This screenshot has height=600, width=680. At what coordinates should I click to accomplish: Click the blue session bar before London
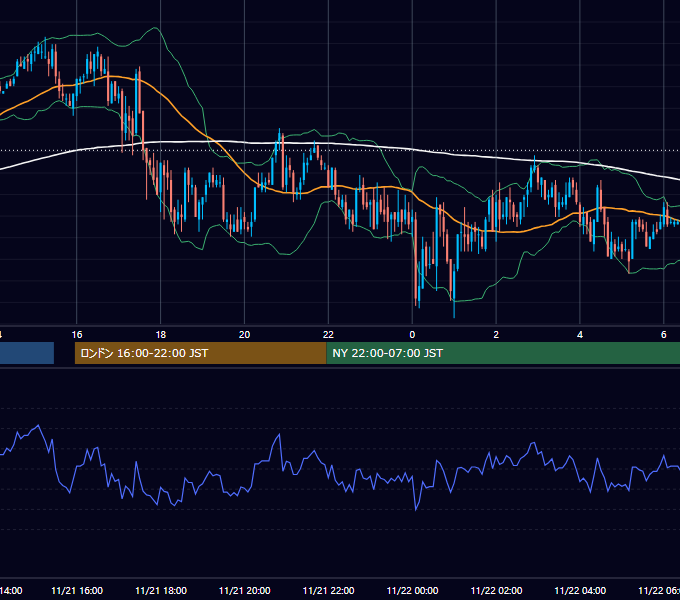(27, 353)
